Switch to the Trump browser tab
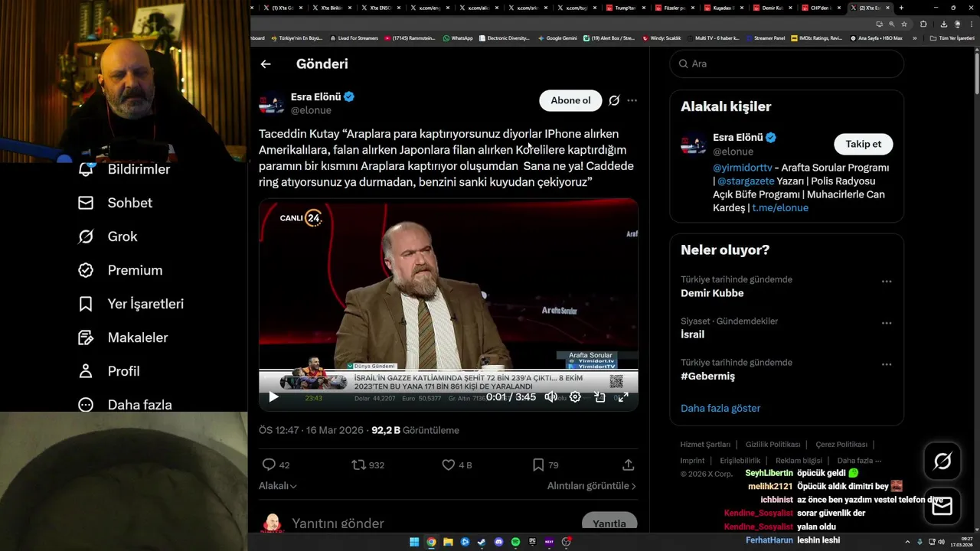 (626, 8)
